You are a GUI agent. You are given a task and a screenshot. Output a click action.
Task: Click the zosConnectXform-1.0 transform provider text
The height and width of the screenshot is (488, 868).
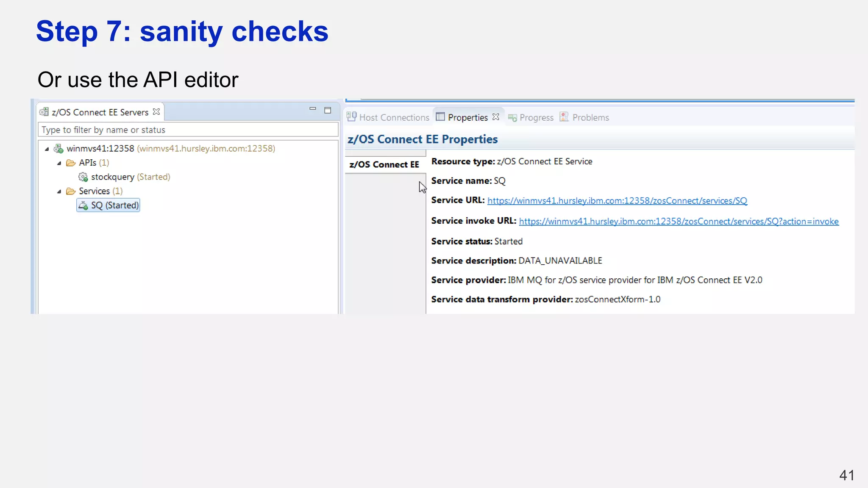618,299
